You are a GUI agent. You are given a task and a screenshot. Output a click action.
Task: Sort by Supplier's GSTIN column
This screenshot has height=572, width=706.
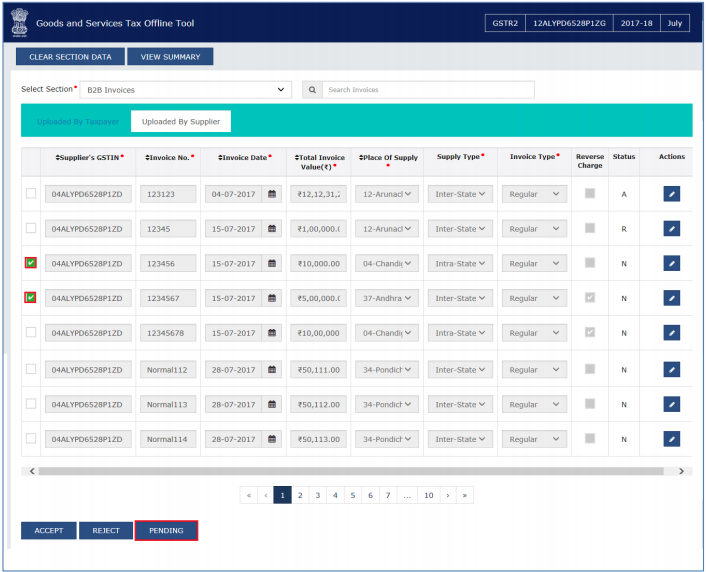tap(88, 158)
